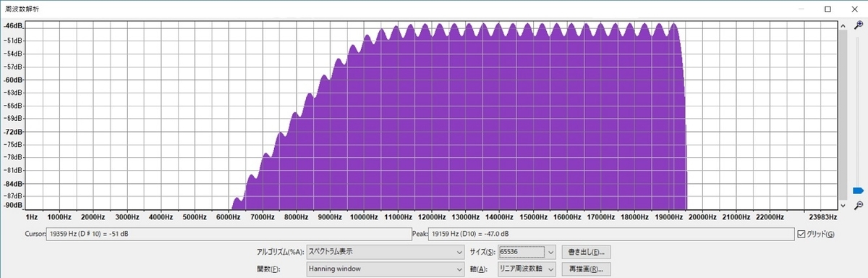Image resolution: width=868 pixels, height=278 pixels.
Task: Open the 関数 dropdown showing Hanning window
Action: 385,269
